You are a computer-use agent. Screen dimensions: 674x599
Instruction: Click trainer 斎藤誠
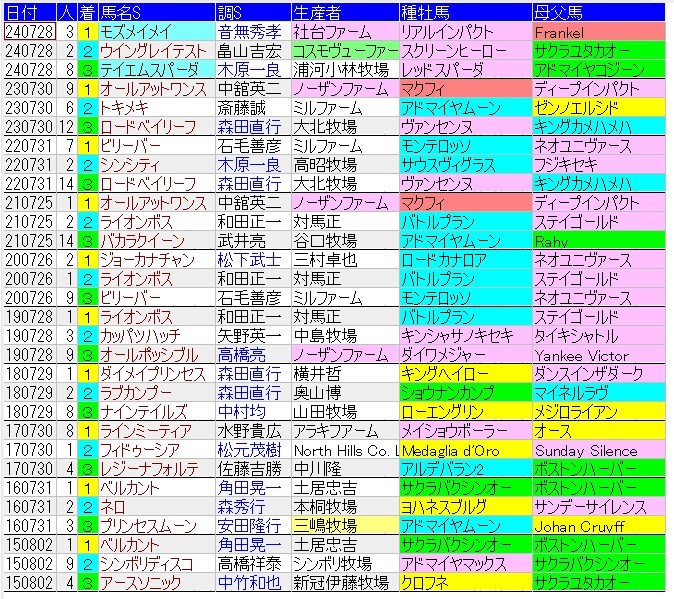(x=253, y=108)
